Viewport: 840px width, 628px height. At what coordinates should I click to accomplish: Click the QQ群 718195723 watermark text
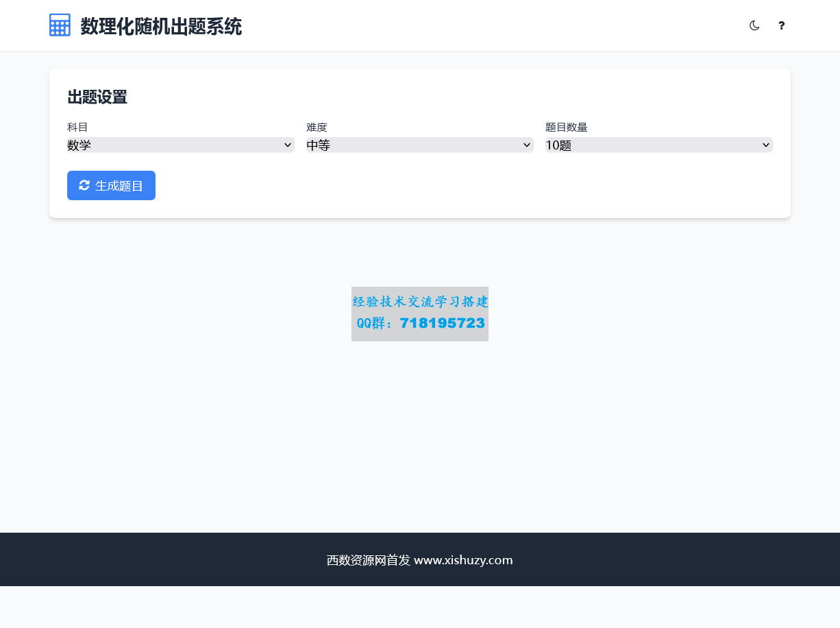pos(420,322)
